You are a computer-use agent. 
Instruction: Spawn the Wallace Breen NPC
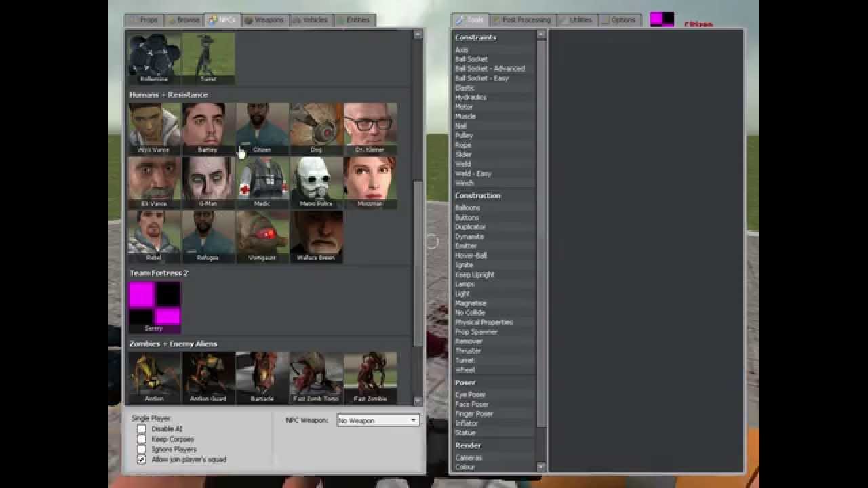[x=317, y=237]
